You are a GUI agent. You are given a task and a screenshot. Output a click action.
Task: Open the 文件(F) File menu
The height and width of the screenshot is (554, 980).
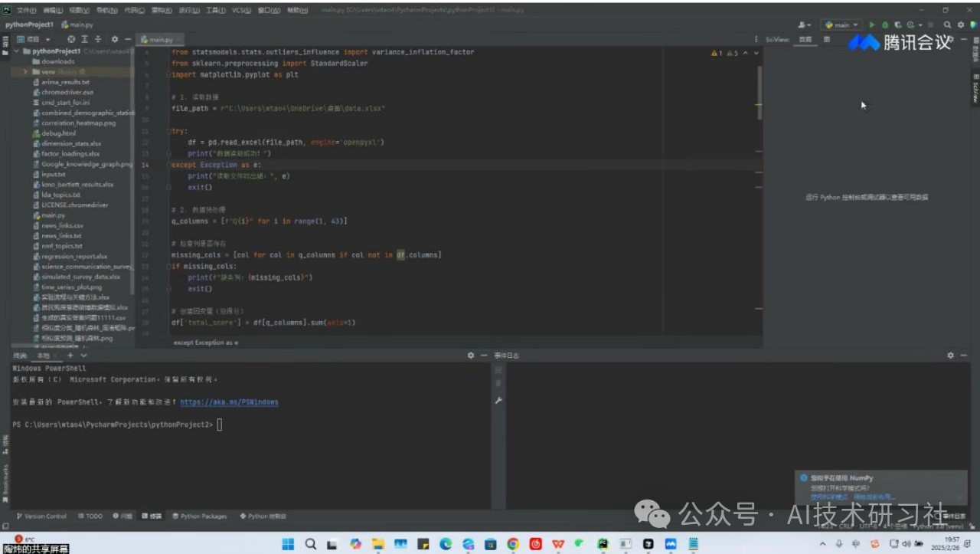click(x=26, y=11)
